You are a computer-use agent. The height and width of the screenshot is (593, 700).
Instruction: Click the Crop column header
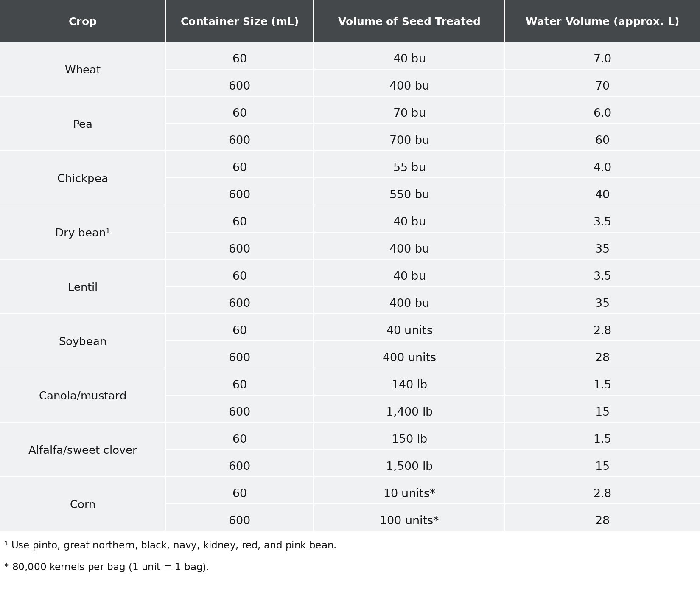click(x=82, y=21)
